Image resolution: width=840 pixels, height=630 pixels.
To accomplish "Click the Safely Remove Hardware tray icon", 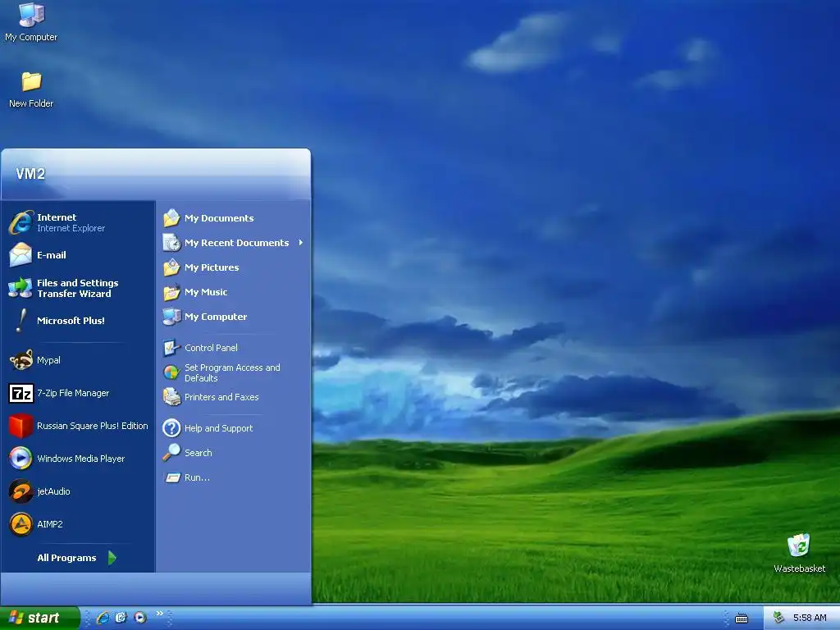I will [778, 618].
